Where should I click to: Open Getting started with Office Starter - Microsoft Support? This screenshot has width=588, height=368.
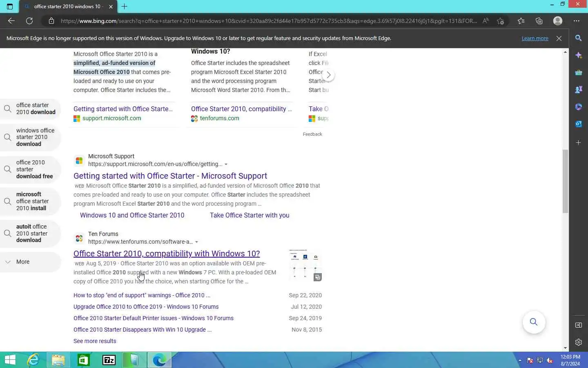(x=170, y=176)
